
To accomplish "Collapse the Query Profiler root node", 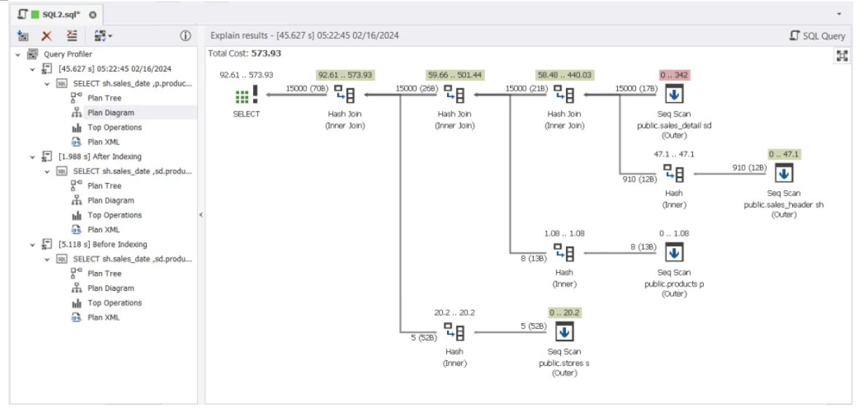I will (18, 54).
